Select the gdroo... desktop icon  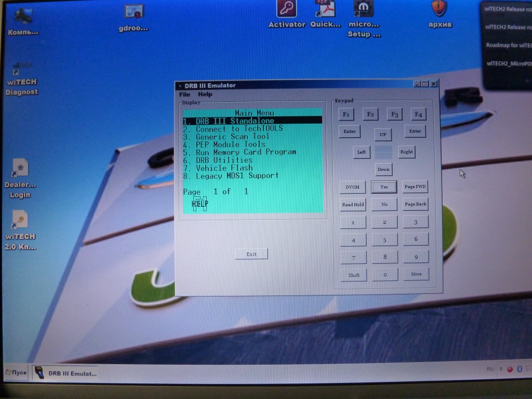tap(134, 18)
